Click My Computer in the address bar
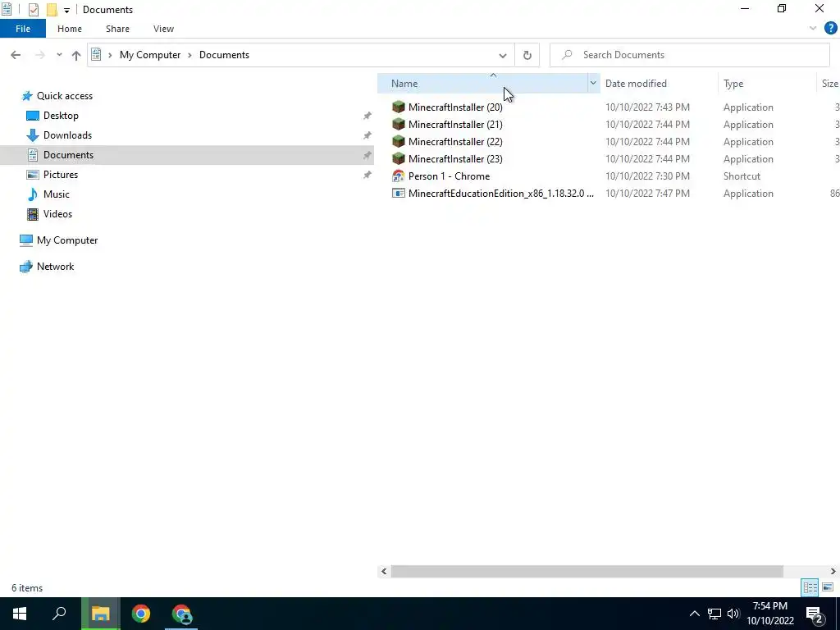The width and height of the screenshot is (840, 630). point(150,55)
